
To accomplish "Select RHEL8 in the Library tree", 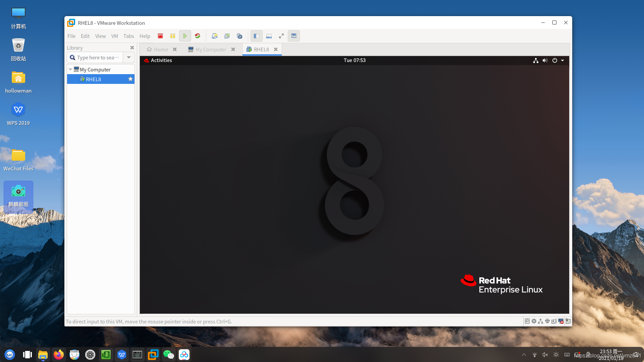I will point(101,79).
